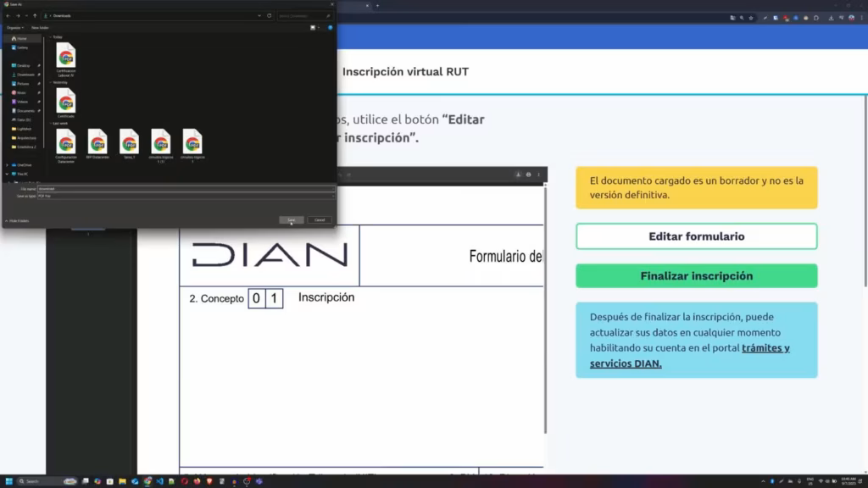
Task: Select the RFP Datacenter PDF file
Action: (97, 144)
